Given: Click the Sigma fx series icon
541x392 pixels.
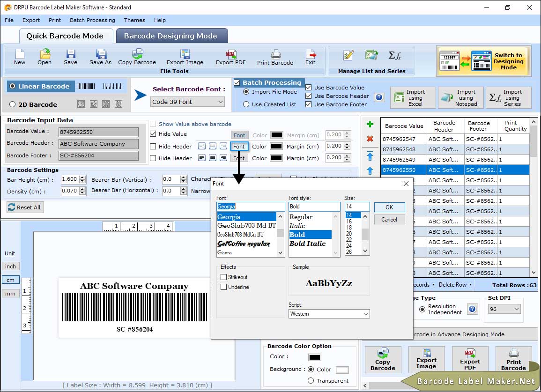Looking at the screenshot, I should [395, 55].
